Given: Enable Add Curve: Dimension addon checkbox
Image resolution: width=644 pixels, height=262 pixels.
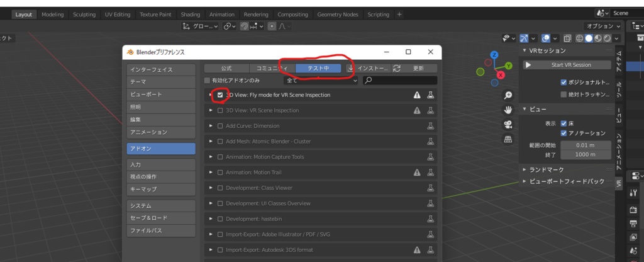Looking at the screenshot, I should [220, 126].
